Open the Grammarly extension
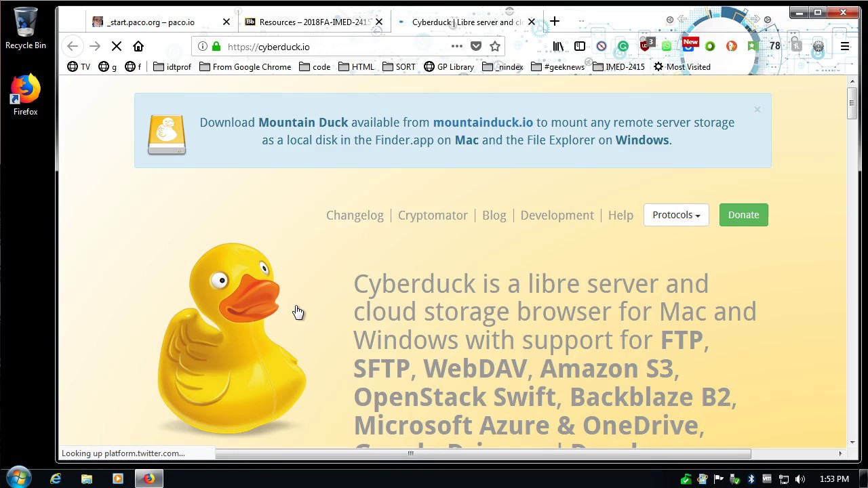Screen dimensions: 868x488 623,46
